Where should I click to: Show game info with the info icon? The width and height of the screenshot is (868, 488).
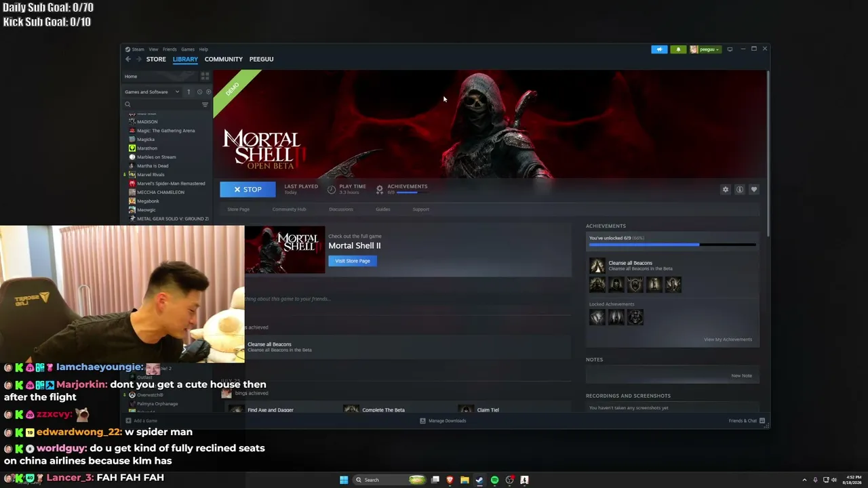pyautogui.click(x=740, y=190)
